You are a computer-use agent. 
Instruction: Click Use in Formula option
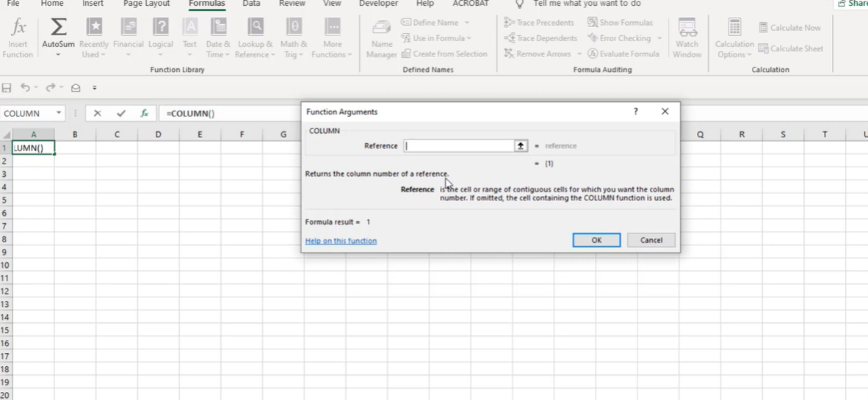435,38
